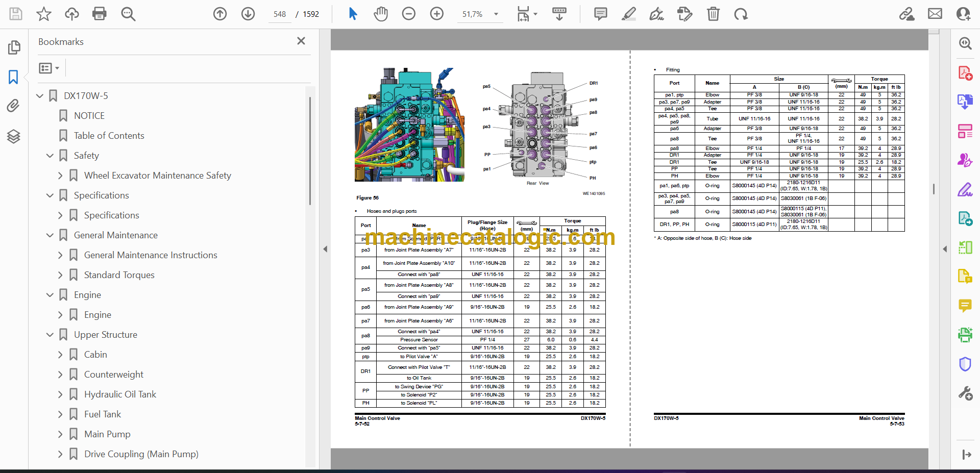Image resolution: width=980 pixels, height=473 pixels.
Task: Toggle the Bookmarks panel button
Action: click(14, 77)
